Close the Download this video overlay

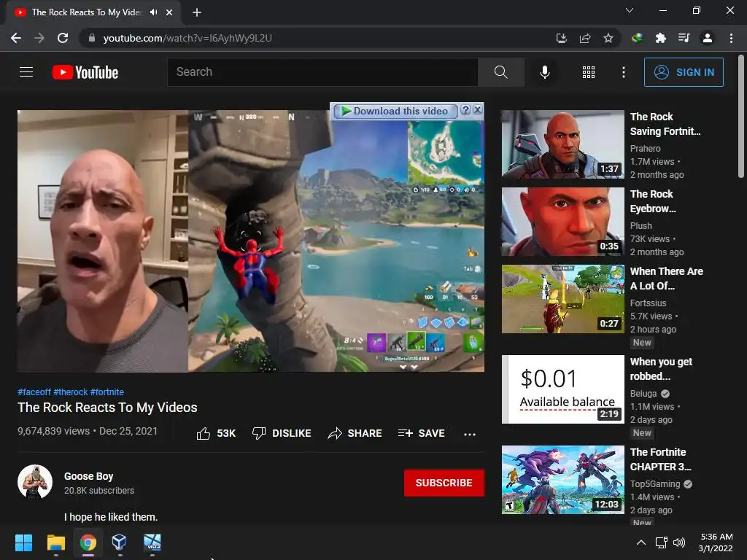[x=477, y=110]
